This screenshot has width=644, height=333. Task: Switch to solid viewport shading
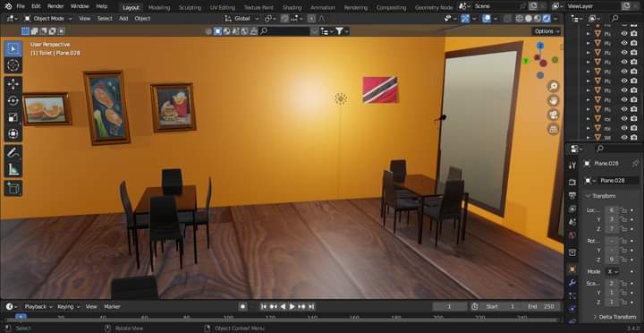[529, 19]
